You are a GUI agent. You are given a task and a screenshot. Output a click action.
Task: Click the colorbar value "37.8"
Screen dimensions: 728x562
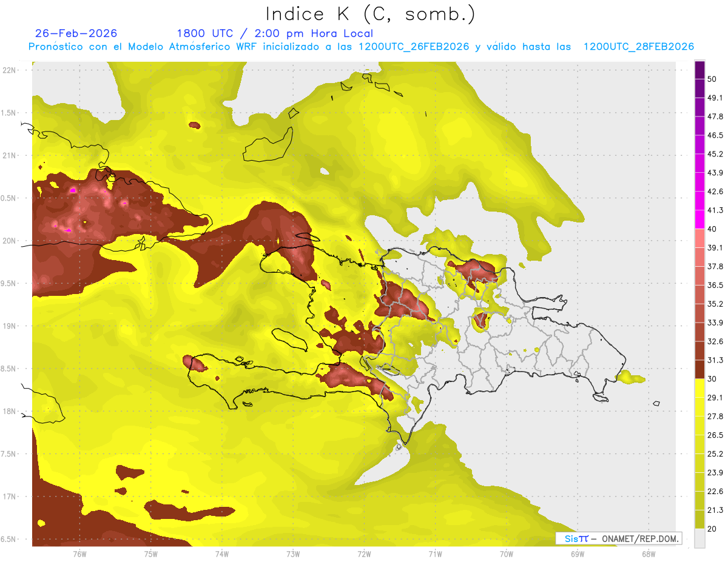pyautogui.click(x=715, y=267)
